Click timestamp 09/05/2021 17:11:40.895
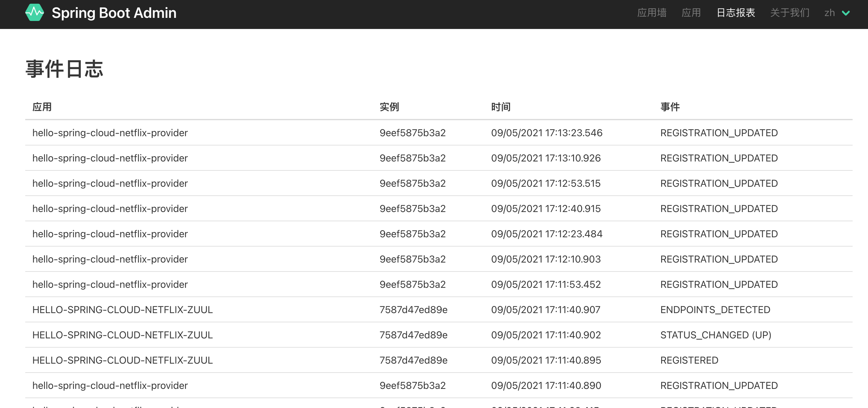This screenshot has height=408, width=868. (x=546, y=361)
